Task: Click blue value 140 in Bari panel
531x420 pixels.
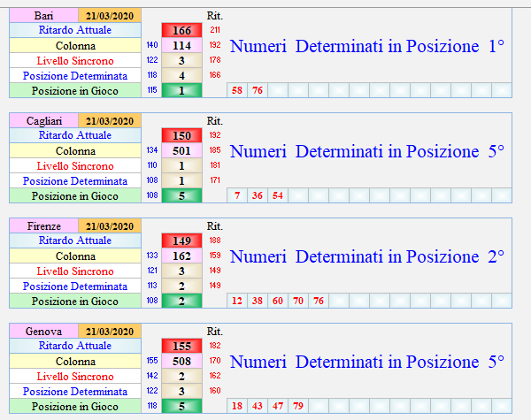Action: tap(152, 45)
